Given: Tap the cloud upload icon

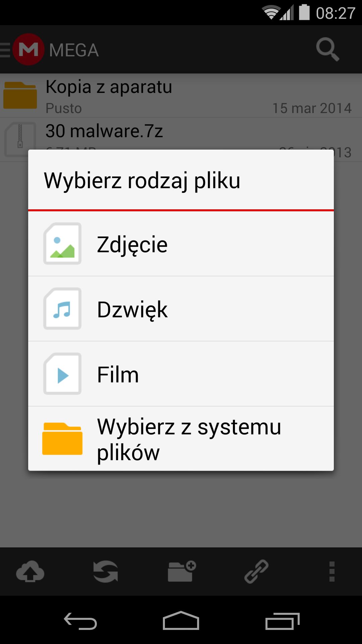Looking at the screenshot, I should (30, 571).
